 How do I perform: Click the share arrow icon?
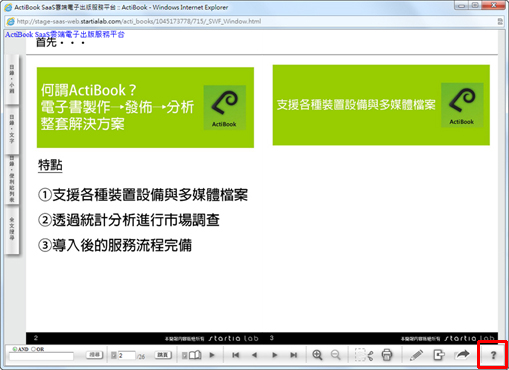[x=462, y=354]
